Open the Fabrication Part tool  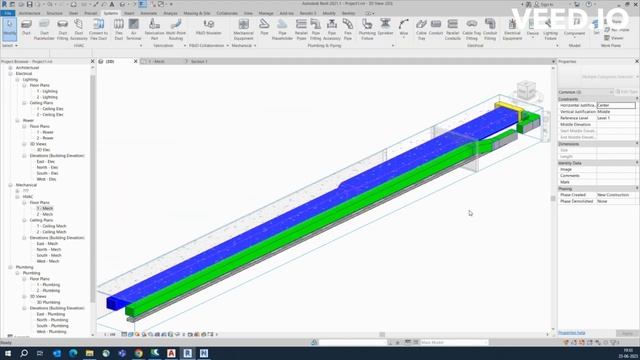point(154,29)
